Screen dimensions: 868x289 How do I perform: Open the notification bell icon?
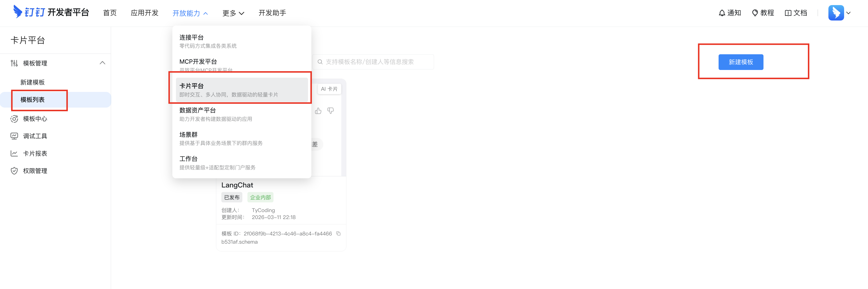coord(722,13)
